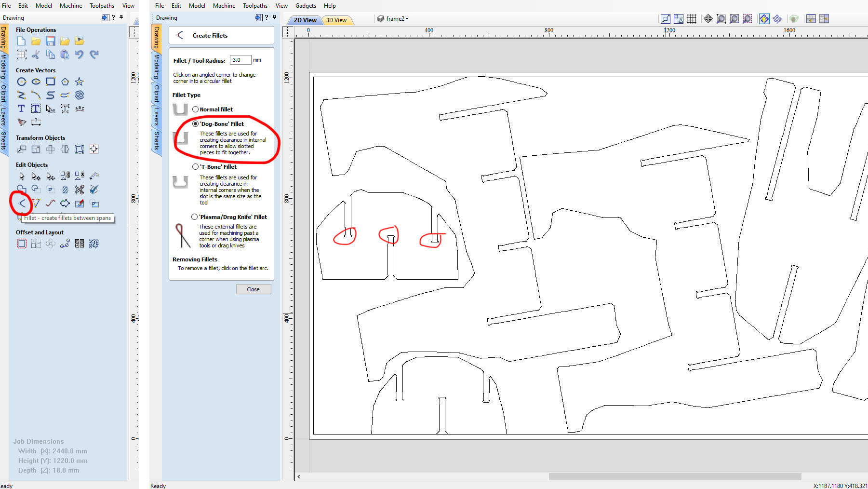The width and height of the screenshot is (868, 489).
Task: Select the Draw Ellipse tool
Action: click(36, 81)
